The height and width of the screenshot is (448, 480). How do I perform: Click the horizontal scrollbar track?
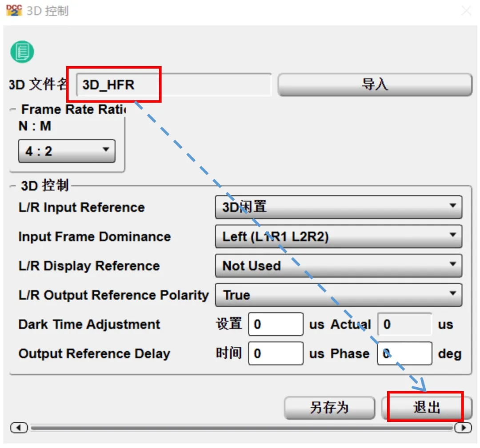(x=240, y=428)
